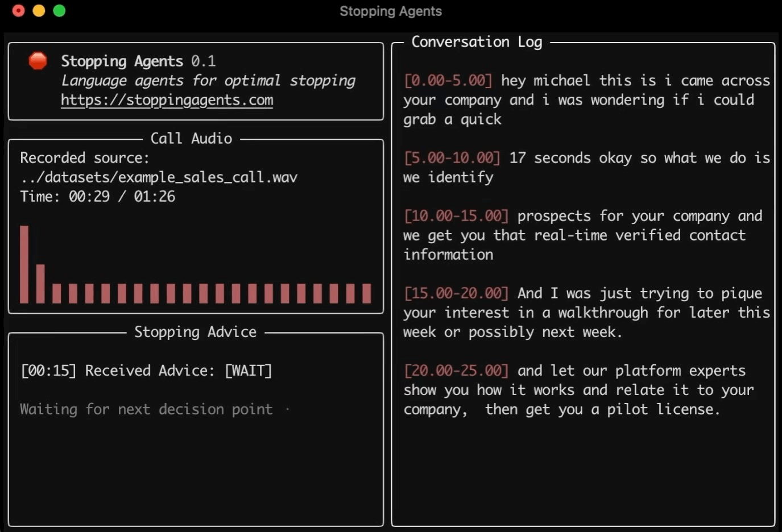
Task: Select the [0.00-5.00] timestamp in log
Action: coord(448,81)
